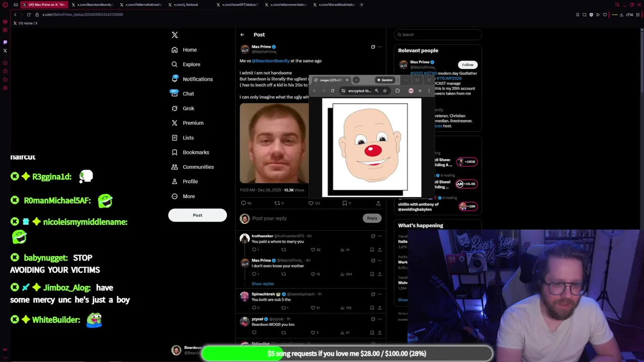Bookmark star in Chrome popup address bar
The height and width of the screenshot is (362, 644).
[384, 91]
